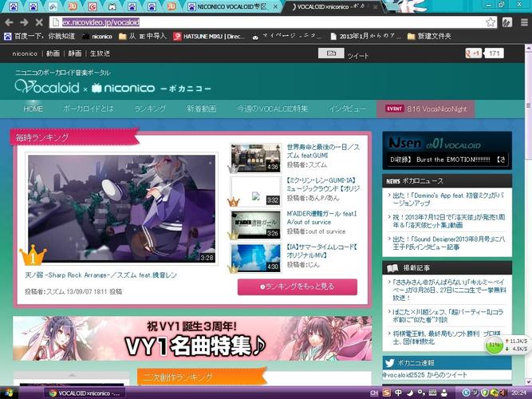The width and height of the screenshot is (532, 399).
Task: Click the Vocaloid × niconico site logo
Action: click(x=112, y=87)
